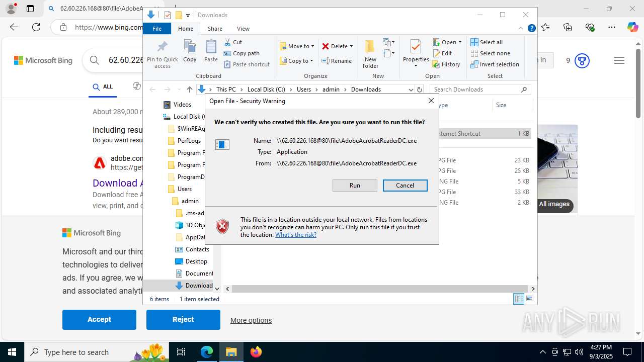The image size is (644, 362).
Task: Click the Edge browser back arrow
Action: tap(14, 27)
